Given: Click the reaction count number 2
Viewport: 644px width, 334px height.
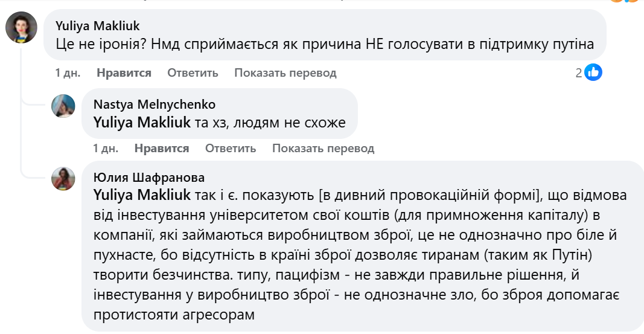Looking at the screenshot, I should (579, 73).
